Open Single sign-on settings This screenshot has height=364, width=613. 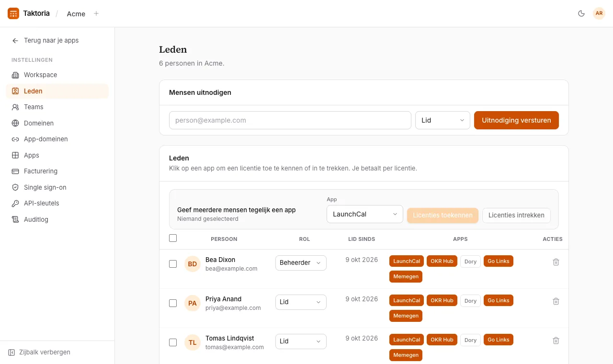(x=57, y=187)
